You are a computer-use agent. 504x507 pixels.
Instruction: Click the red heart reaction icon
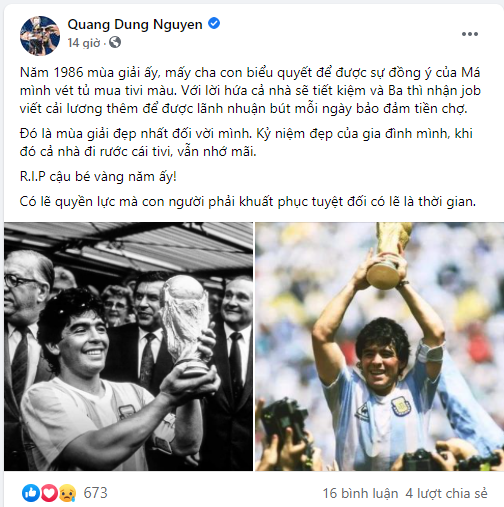click(x=49, y=493)
